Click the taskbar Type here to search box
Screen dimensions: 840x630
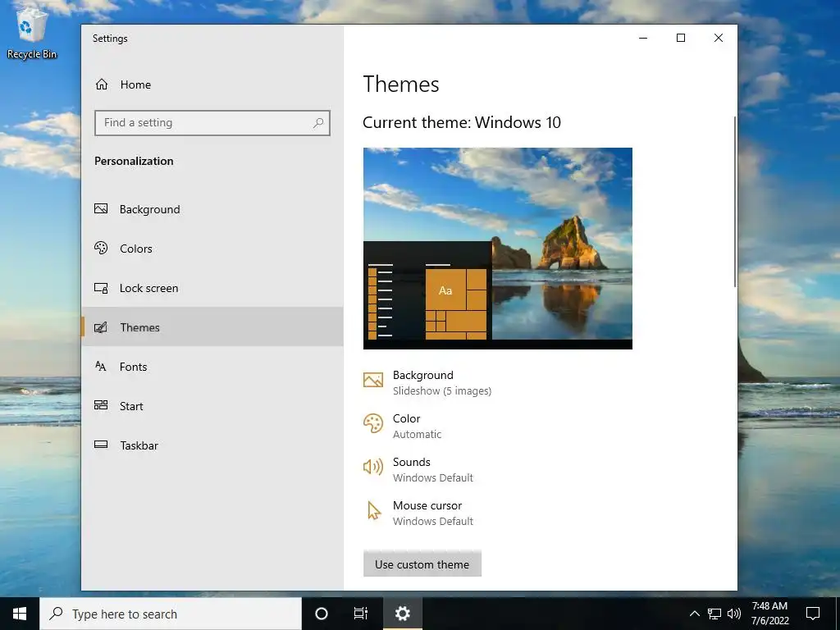171,614
